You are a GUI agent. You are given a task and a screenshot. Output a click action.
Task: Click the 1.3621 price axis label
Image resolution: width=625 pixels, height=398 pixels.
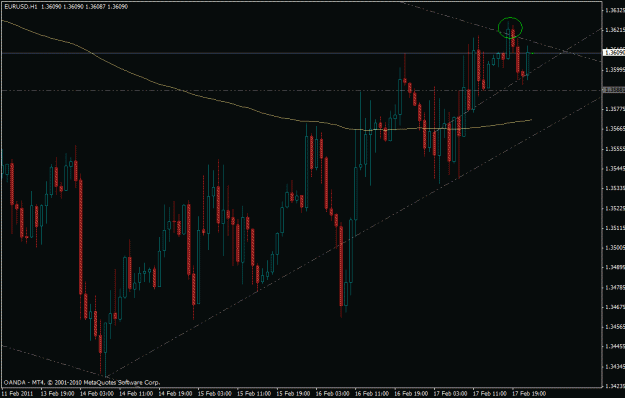[615, 30]
